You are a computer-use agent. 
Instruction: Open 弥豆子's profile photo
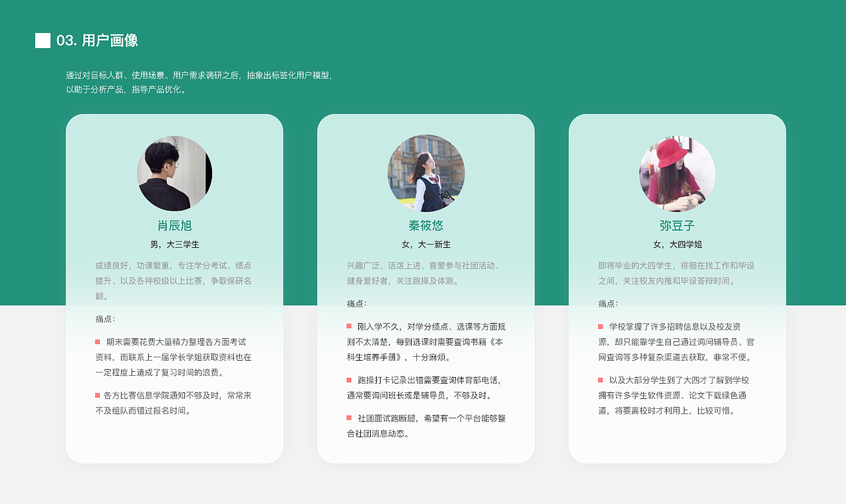tap(676, 173)
